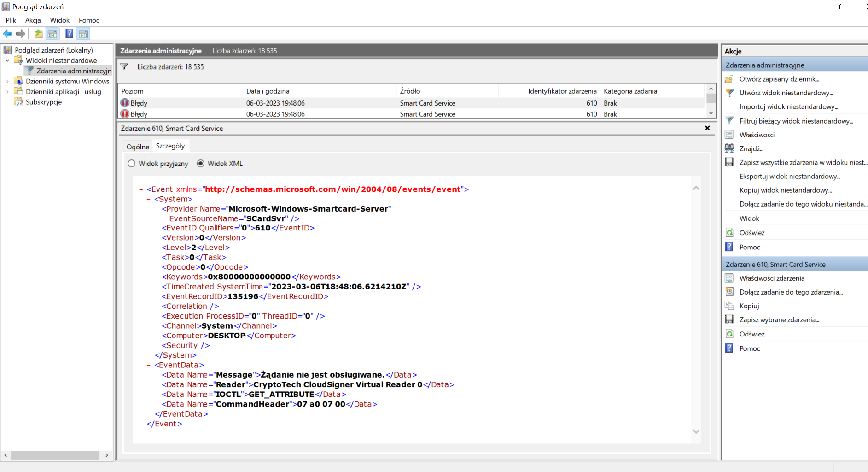Open the Akcja menu

(33, 20)
